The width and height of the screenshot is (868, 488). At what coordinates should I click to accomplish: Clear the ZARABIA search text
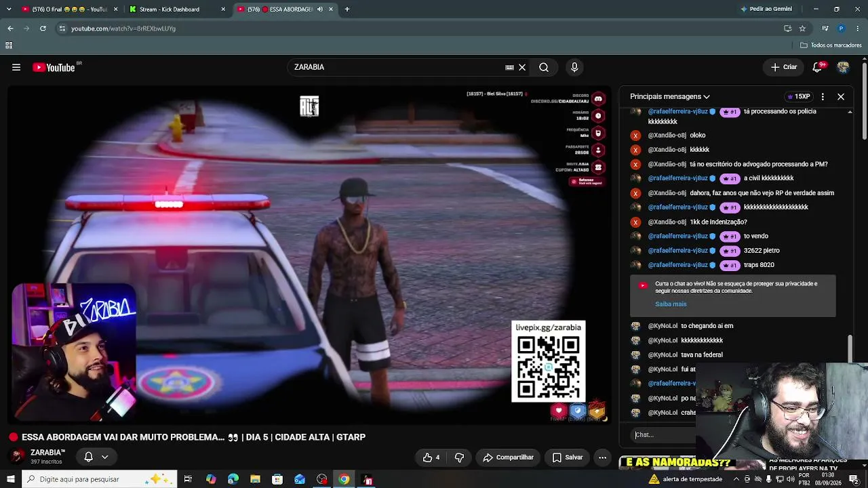522,67
